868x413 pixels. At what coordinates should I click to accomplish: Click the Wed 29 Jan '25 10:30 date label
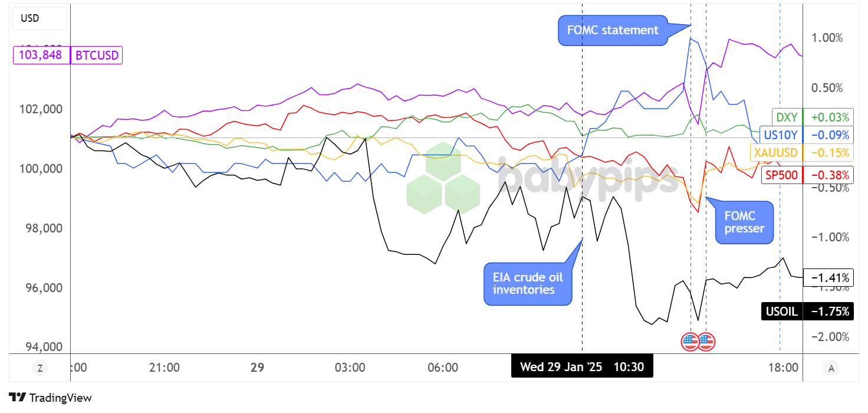[x=582, y=367]
